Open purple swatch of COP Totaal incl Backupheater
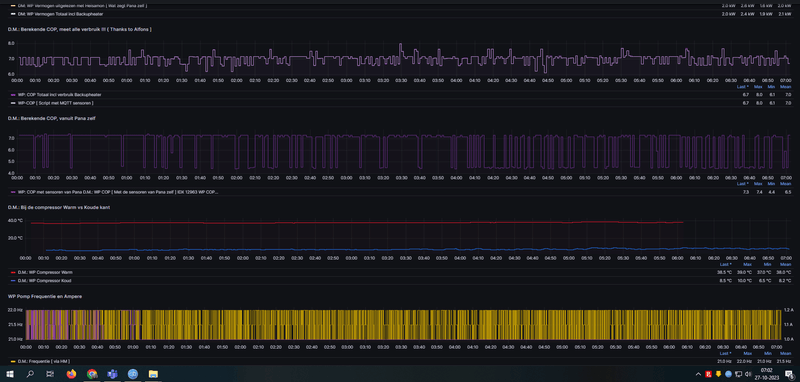800x382 pixels. 13,95
